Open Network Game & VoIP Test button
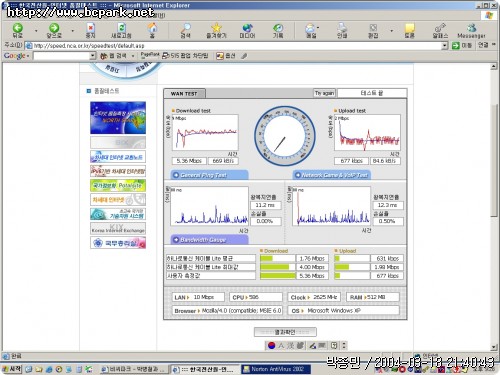 click(332, 175)
